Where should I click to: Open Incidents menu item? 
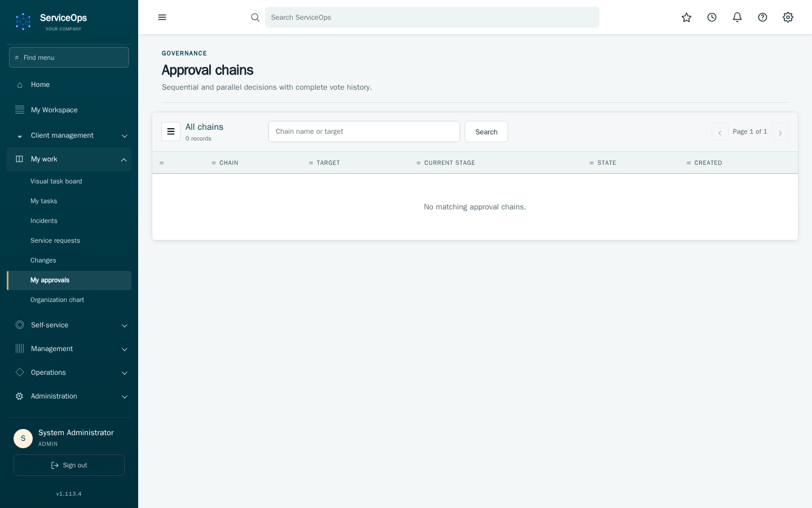click(69, 221)
